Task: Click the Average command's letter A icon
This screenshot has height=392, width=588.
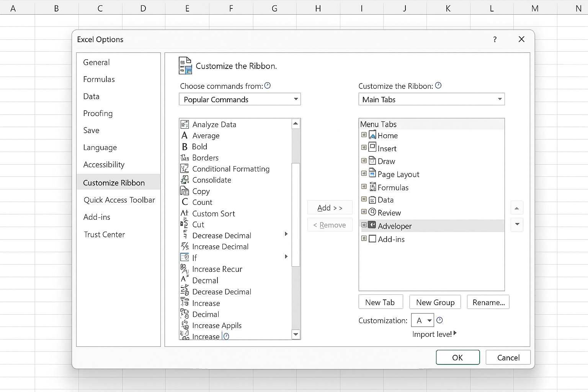Action: pyautogui.click(x=185, y=136)
